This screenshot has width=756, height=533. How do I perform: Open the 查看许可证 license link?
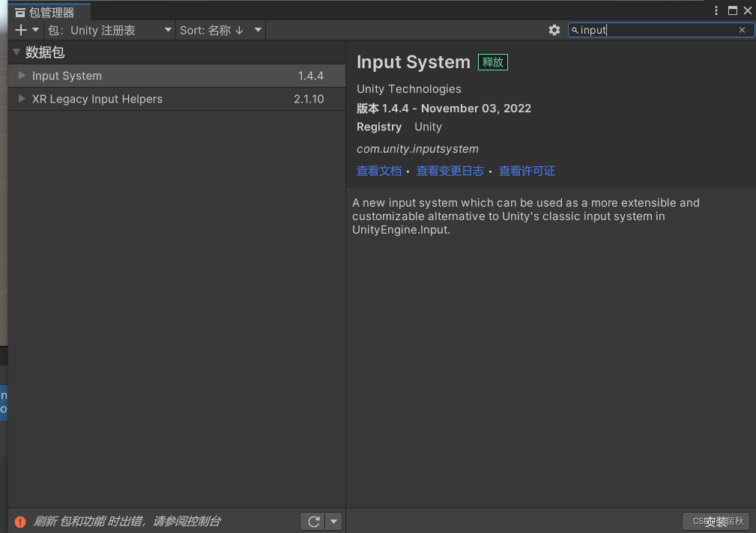click(527, 171)
